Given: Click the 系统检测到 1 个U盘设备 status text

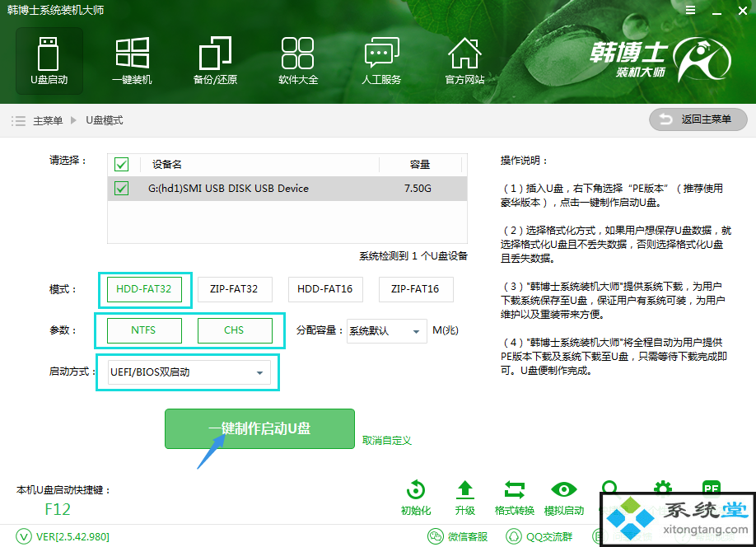Looking at the screenshot, I should [413, 256].
